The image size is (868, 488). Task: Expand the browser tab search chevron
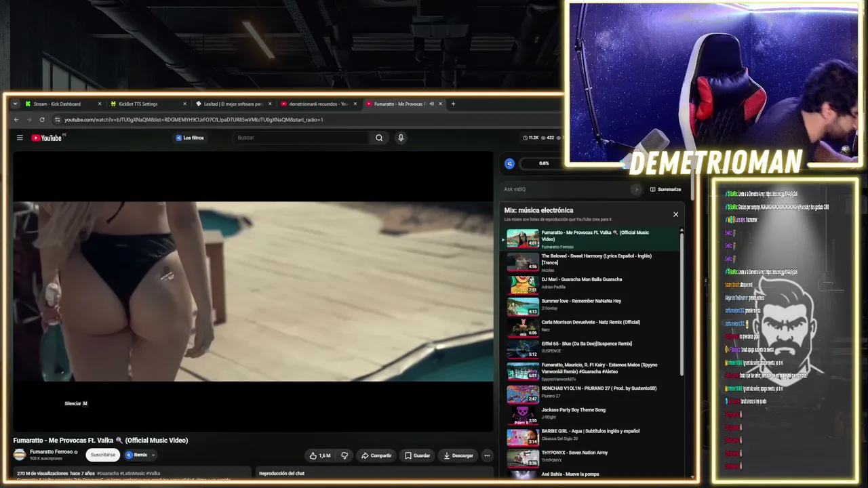click(15, 104)
